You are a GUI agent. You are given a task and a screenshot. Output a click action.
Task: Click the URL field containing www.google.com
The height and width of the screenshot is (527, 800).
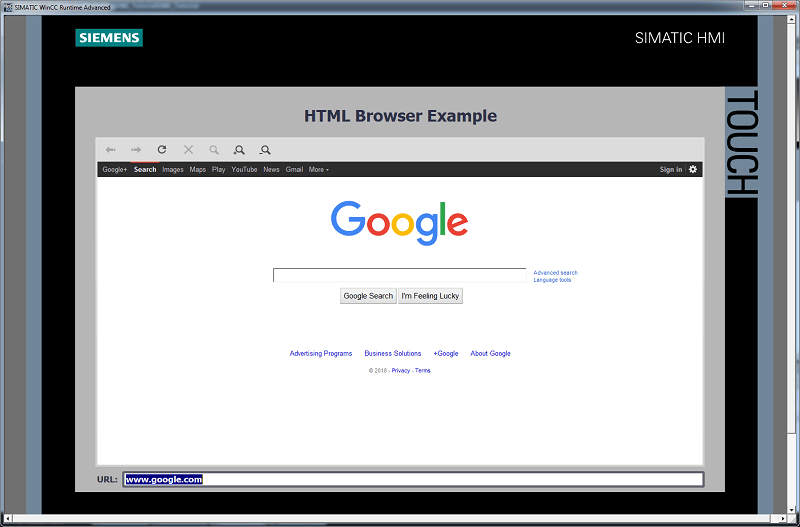click(x=413, y=479)
